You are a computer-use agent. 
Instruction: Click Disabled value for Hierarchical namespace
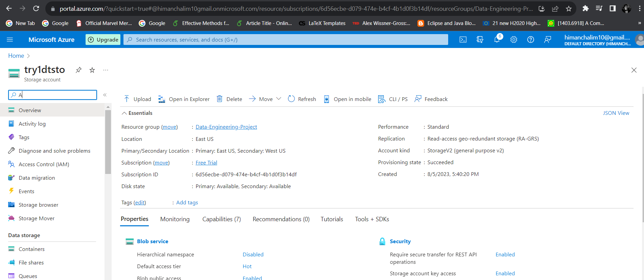click(253, 255)
